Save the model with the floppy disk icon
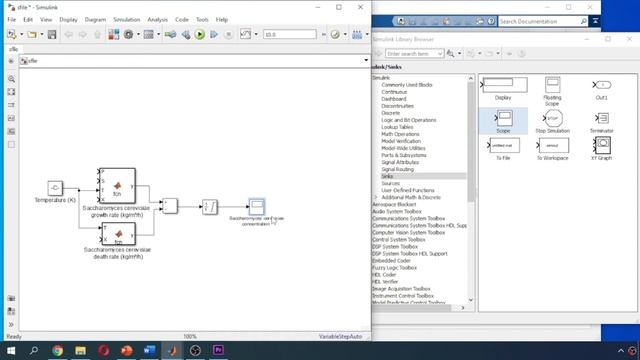640x360 pixels. (x=52, y=35)
